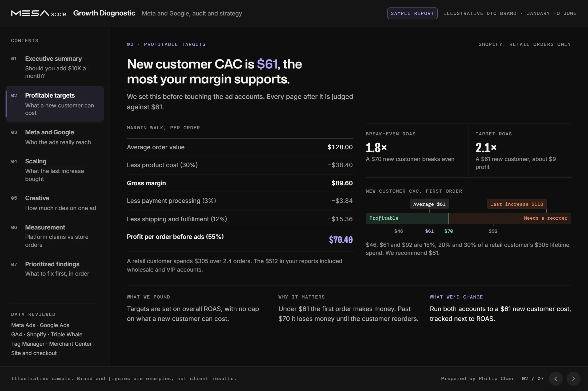Click the green $70 axis label

(x=449, y=231)
